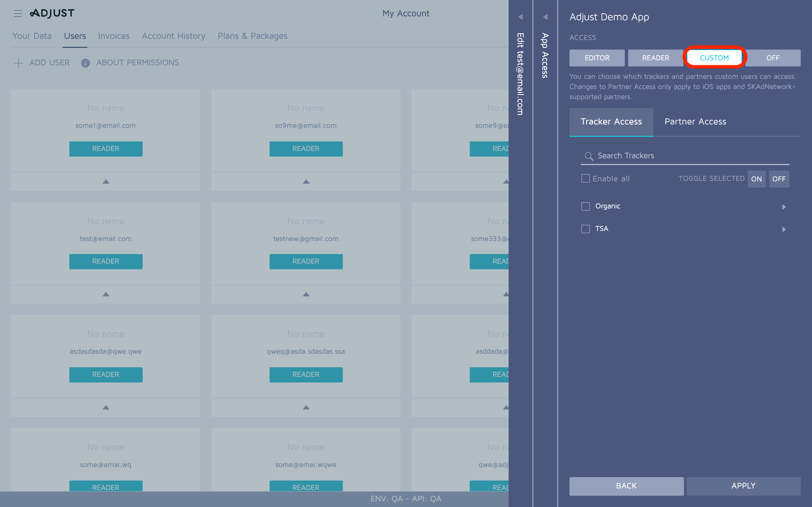Switch to the Partner Access tab
Viewport: 812px width, 507px height.
[695, 122]
